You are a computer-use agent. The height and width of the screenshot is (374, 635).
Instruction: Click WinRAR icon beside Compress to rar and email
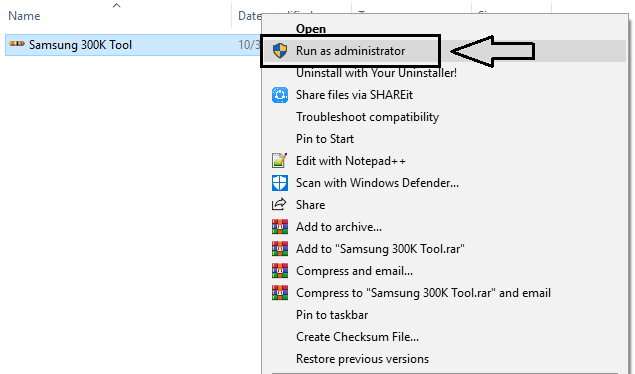point(280,293)
